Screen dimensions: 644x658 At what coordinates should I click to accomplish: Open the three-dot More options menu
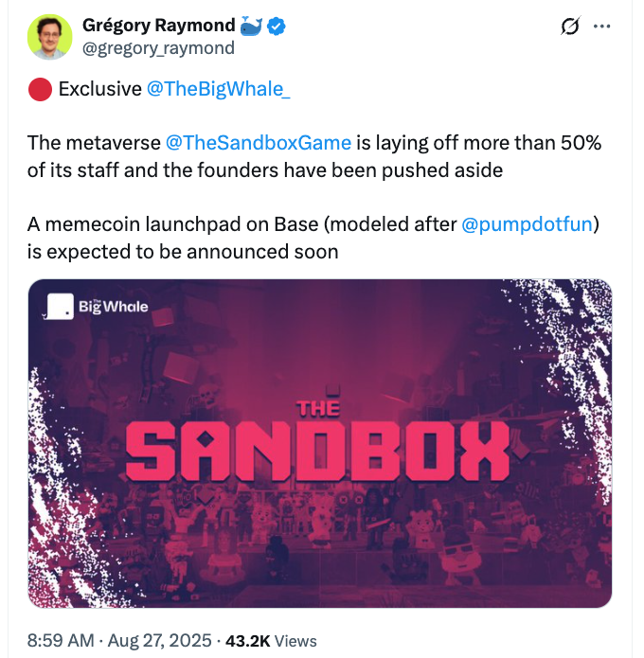(601, 27)
